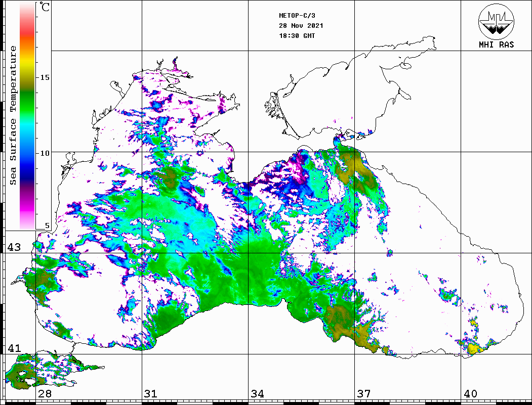Click the latitude label 43
Screen dimensions: 532x405
pos(14,247)
